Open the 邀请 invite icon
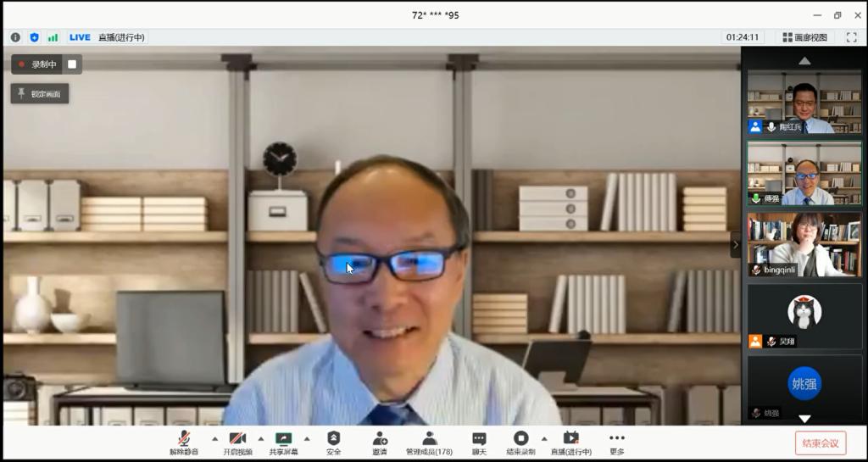This screenshot has width=868, height=462. (380, 443)
